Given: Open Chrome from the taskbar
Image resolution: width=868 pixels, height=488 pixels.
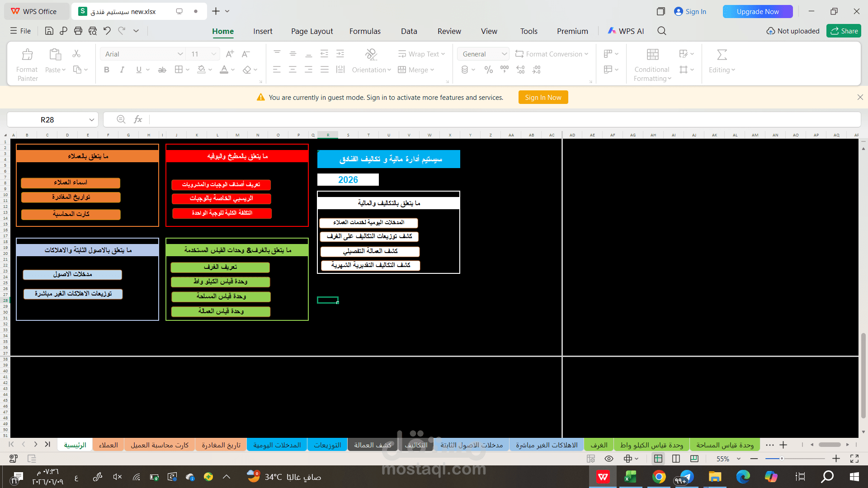Looking at the screenshot, I should click(x=659, y=477).
